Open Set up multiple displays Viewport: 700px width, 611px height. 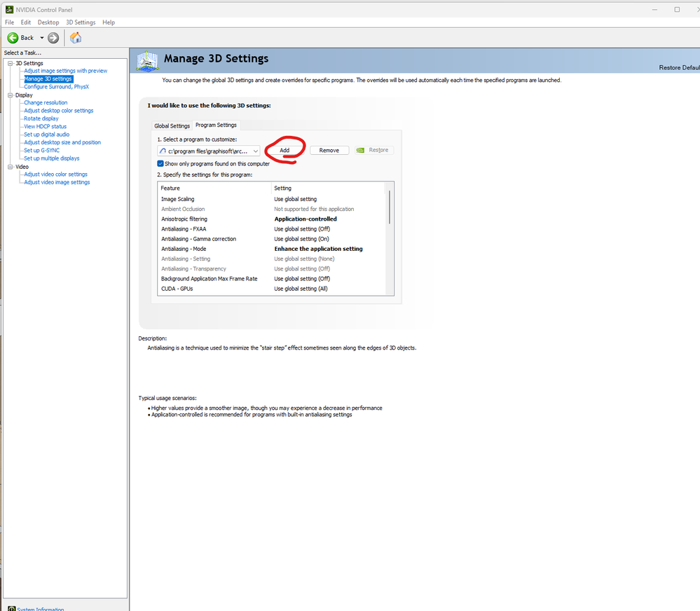(x=52, y=158)
